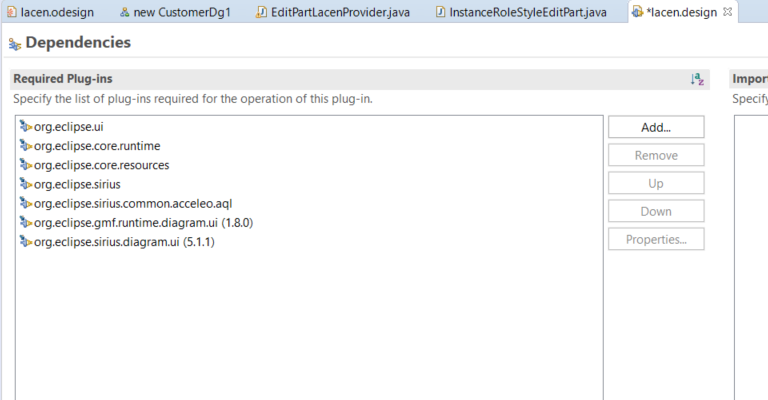Click the Down button
Viewport: 768px width, 400px height.
(656, 211)
